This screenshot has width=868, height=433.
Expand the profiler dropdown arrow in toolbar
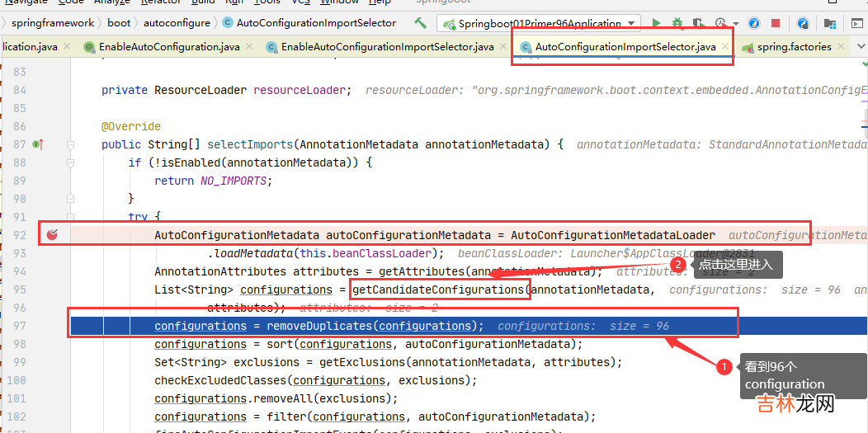coord(736,23)
